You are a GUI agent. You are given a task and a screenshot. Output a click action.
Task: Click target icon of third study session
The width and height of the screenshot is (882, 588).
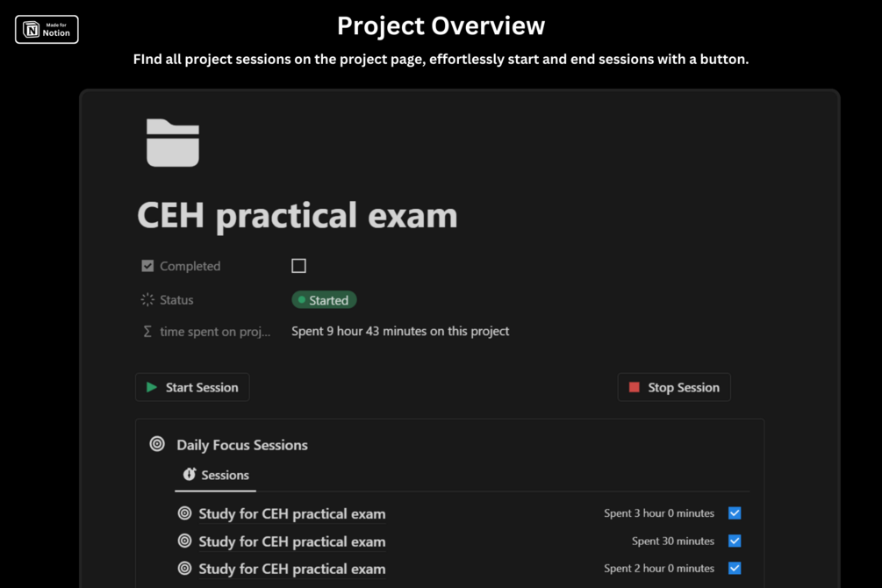(x=184, y=568)
